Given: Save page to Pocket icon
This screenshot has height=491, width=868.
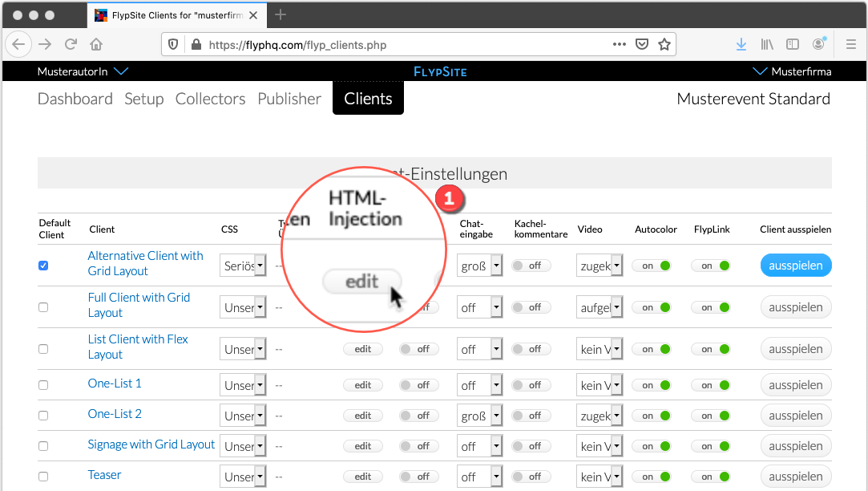Looking at the screenshot, I should coord(642,44).
